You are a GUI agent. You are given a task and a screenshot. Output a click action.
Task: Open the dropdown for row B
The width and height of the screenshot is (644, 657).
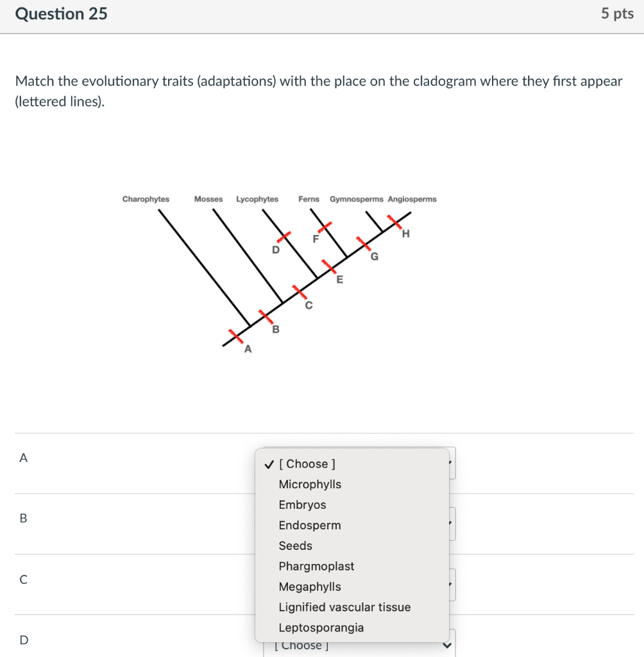pos(451,524)
